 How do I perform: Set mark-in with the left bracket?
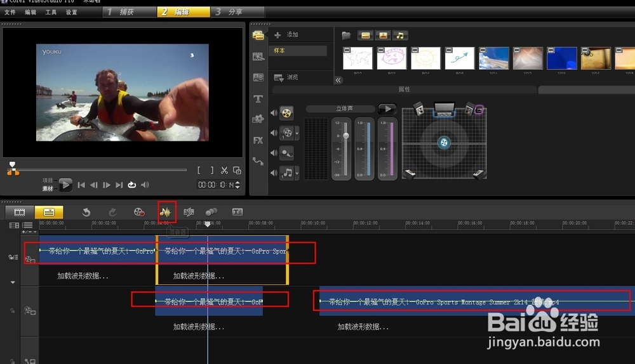[199, 171]
